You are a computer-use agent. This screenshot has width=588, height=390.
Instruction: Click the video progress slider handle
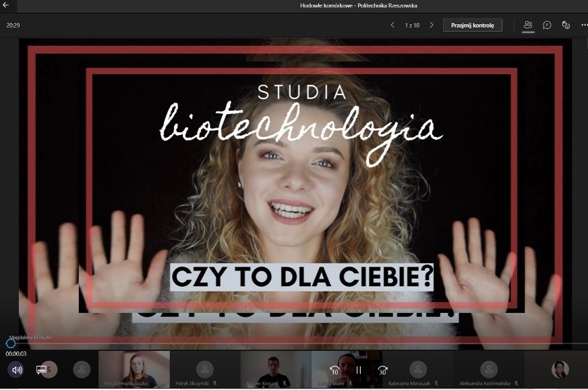click(x=10, y=343)
